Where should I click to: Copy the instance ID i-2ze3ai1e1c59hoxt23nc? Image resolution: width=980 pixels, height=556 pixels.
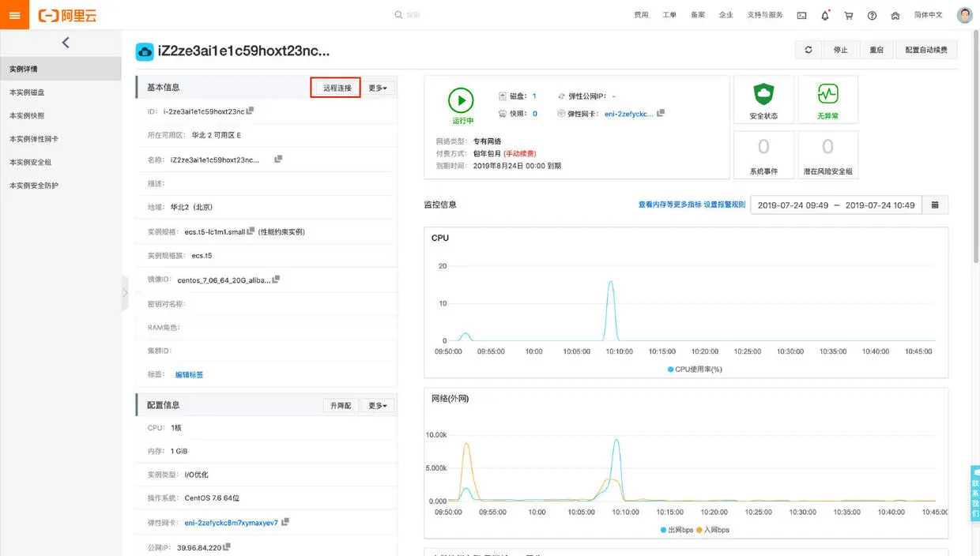tap(250, 111)
